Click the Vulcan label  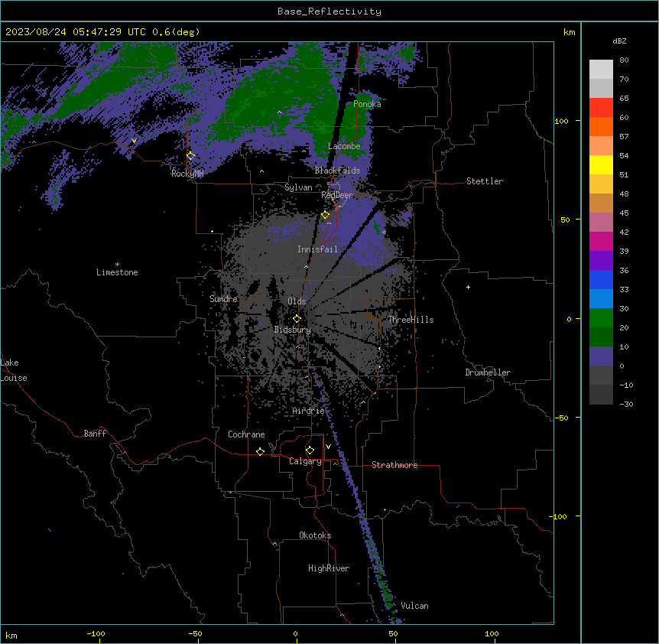point(414,606)
